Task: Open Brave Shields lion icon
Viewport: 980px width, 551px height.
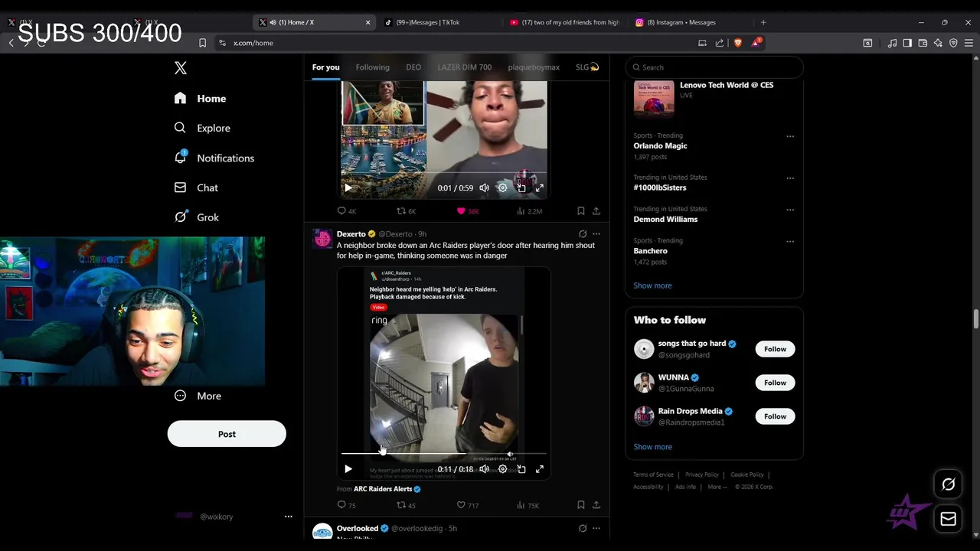Action: point(737,43)
